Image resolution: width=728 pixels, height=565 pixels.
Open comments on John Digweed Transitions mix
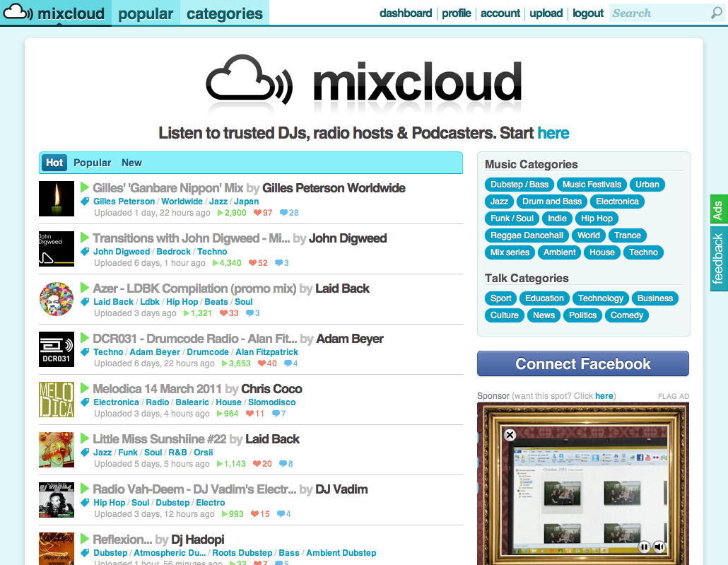click(x=278, y=263)
